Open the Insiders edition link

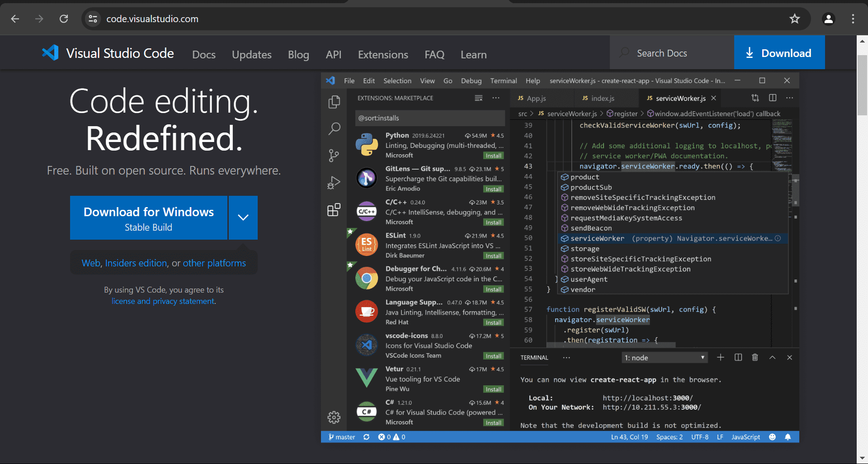[x=136, y=263]
